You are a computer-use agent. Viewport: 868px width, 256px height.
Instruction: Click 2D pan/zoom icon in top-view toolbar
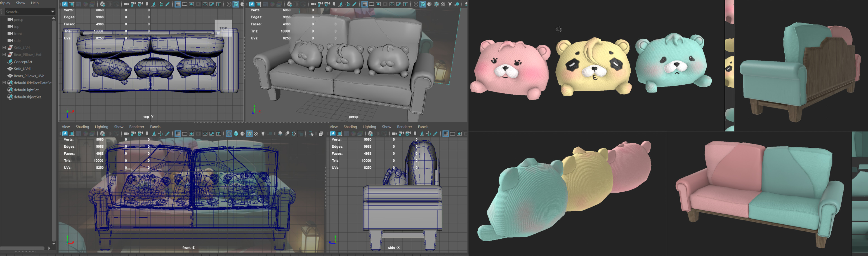(161, 4)
